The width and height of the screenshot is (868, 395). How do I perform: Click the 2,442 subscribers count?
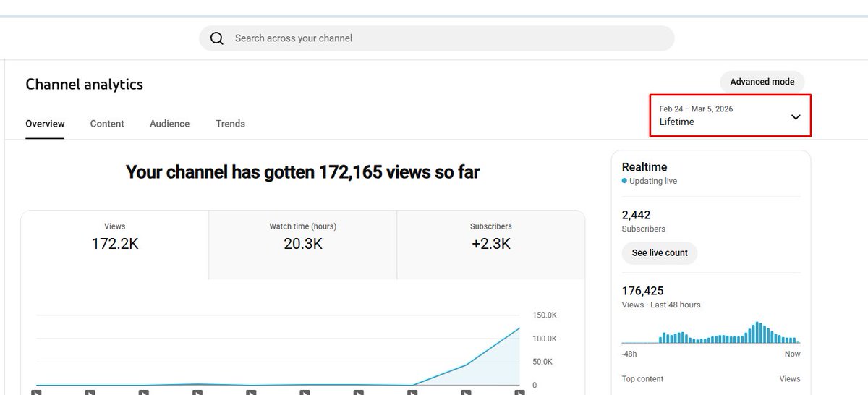pyautogui.click(x=636, y=215)
